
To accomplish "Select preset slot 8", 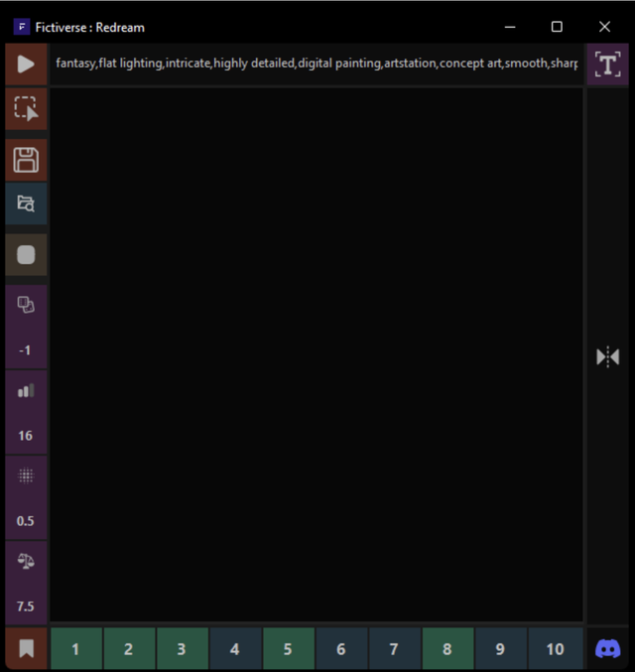I will click(x=447, y=649).
